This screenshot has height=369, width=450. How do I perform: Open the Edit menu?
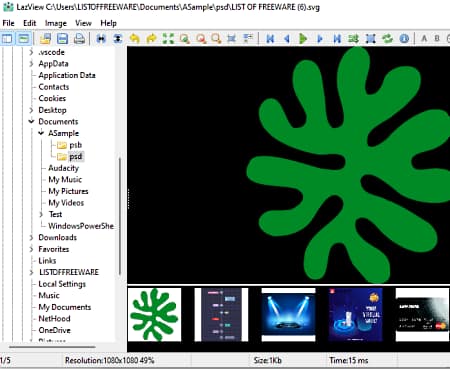tap(29, 23)
